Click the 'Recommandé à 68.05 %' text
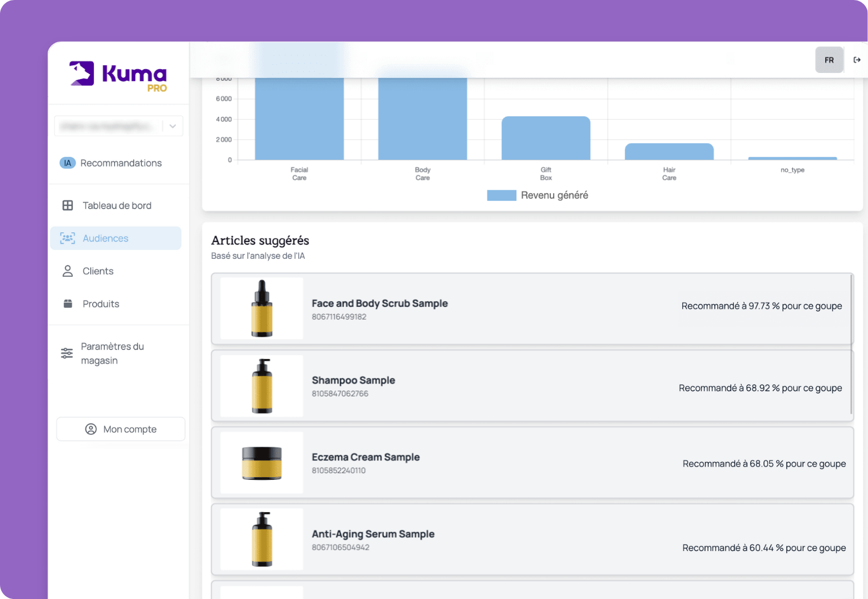 pyautogui.click(x=764, y=464)
